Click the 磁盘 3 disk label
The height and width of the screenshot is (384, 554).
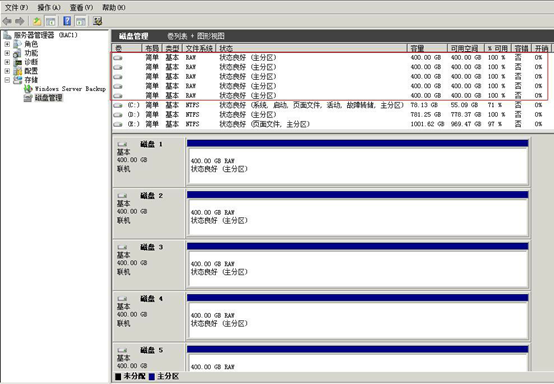152,247
